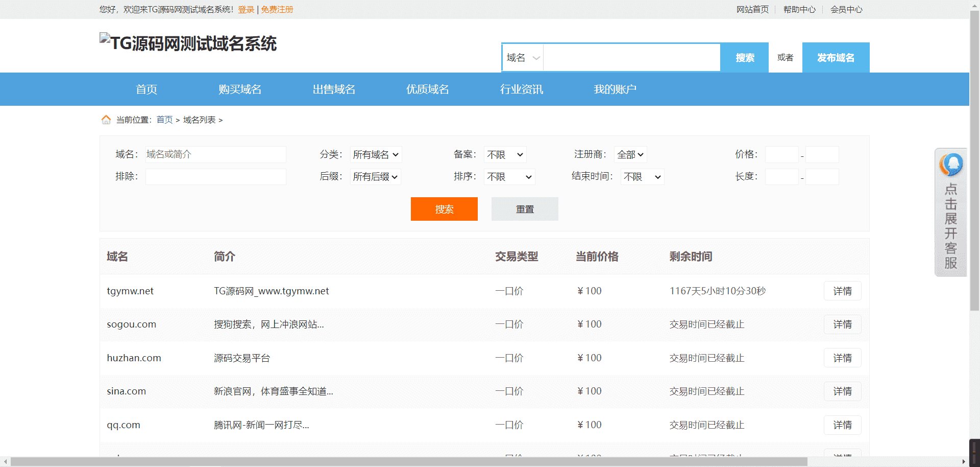View 详情 for sogou.com row

[842, 324]
